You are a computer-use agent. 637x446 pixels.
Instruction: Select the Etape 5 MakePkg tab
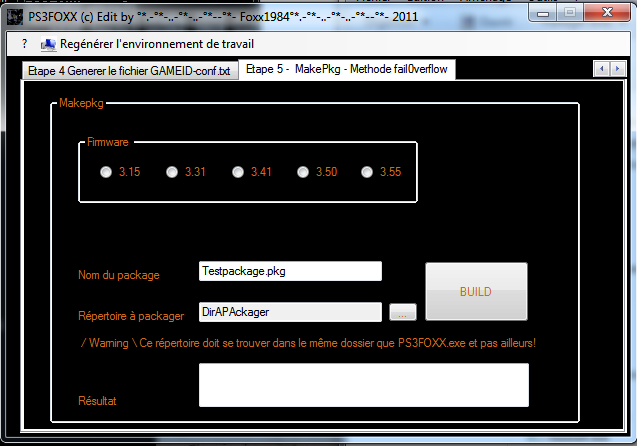coord(347,69)
